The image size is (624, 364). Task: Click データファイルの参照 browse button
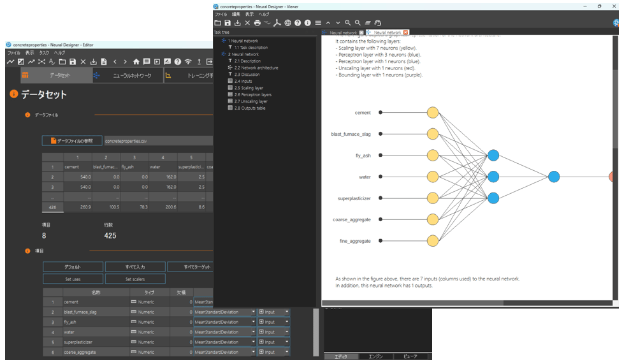tap(72, 140)
